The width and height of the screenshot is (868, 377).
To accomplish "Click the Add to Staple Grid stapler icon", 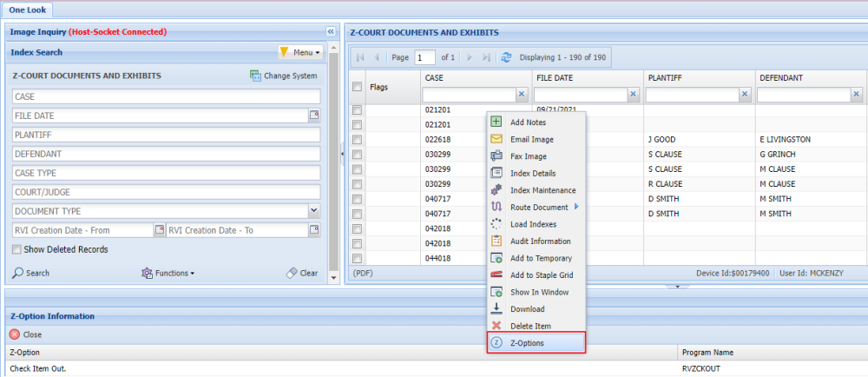I will tap(496, 274).
